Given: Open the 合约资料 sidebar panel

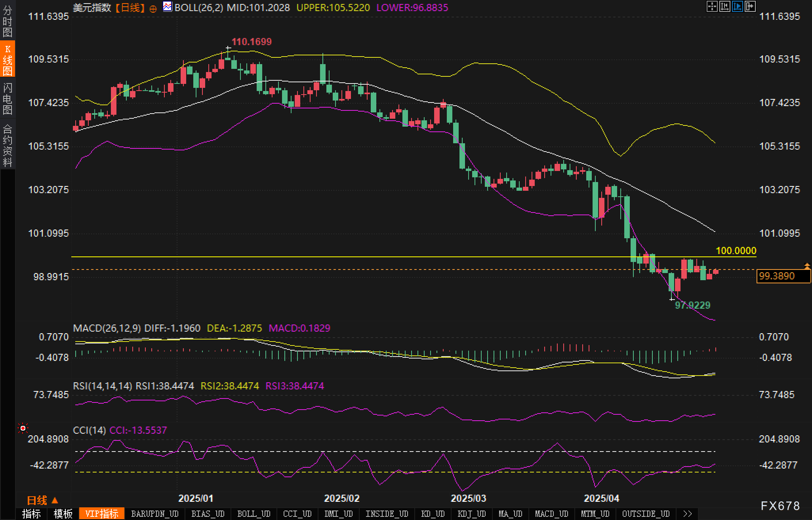Looking at the screenshot, I should pyautogui.click(x=8, y=145).
